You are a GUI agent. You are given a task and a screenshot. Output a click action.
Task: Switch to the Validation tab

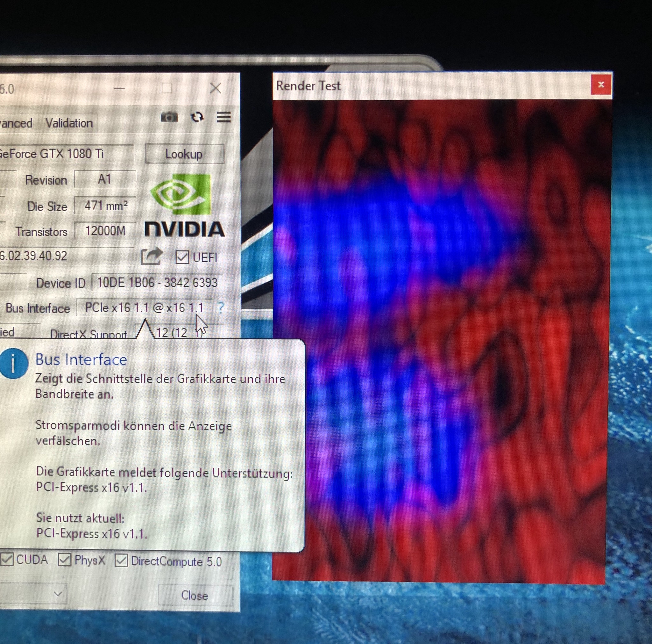click(x=69, y=123)
